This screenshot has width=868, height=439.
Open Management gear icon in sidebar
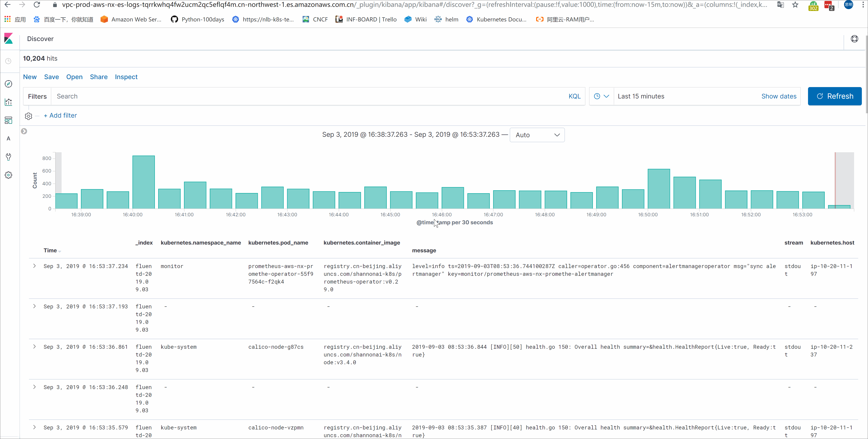tap(8, 175)
